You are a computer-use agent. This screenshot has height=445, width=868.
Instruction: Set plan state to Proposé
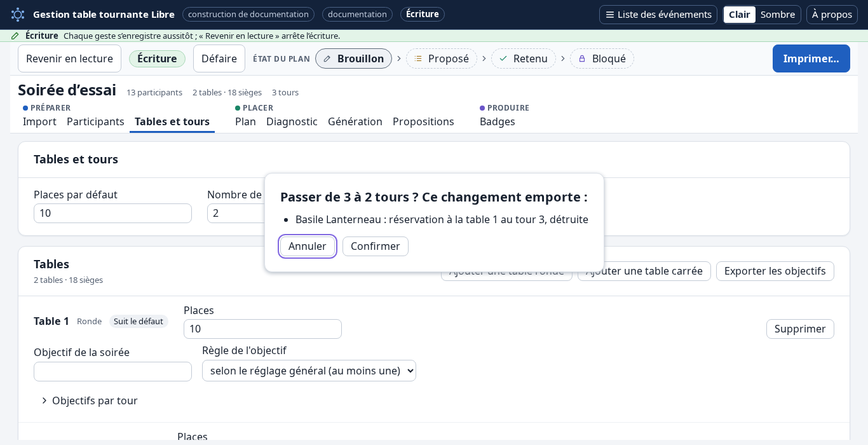442,58
